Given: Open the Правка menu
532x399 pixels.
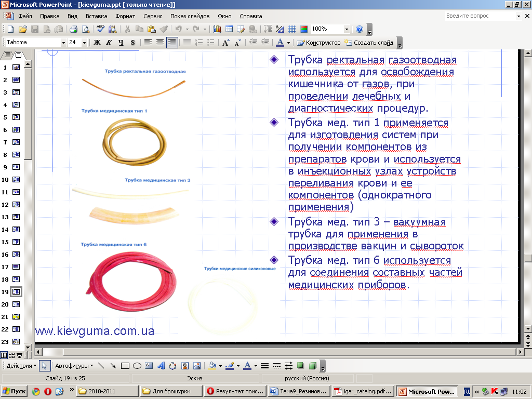Looking at the screenshot, I should tap(49, 16).
